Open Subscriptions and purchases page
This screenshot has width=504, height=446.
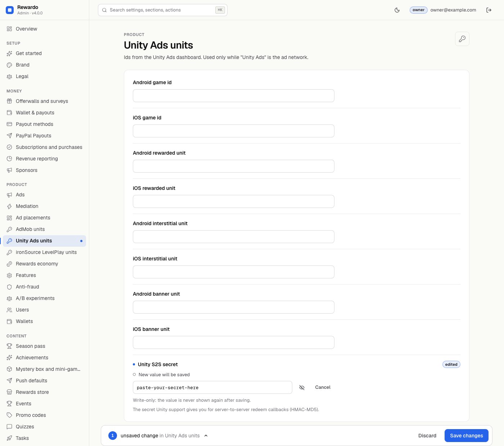pyautogui.click(x=44, y=147)
